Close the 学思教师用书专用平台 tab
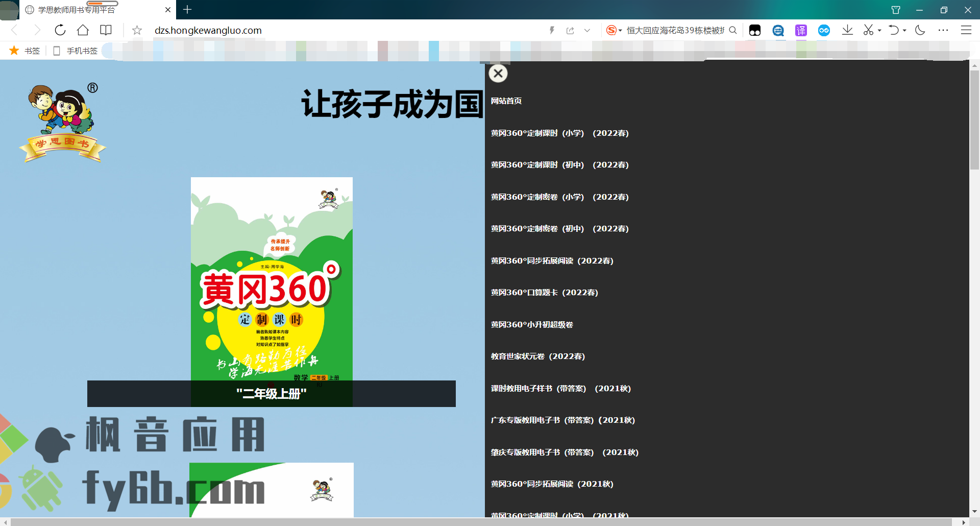Image resolution: width=980 pixels, height=526 pixels. 168,10
